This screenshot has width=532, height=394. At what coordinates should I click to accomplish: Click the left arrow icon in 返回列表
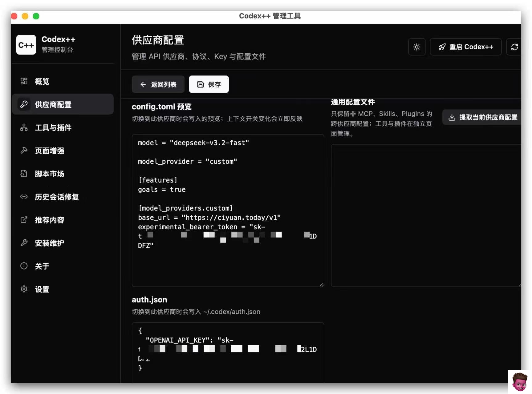[x=143, y=84]
